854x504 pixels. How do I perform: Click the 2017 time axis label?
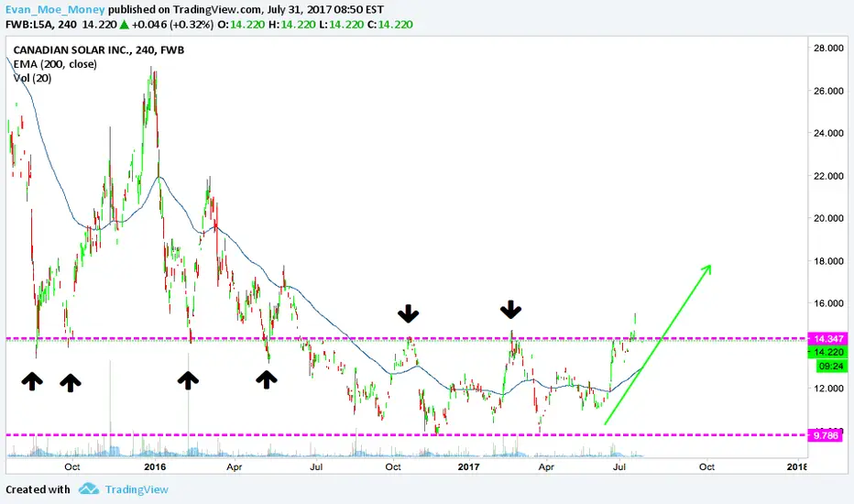pos(468,467)
